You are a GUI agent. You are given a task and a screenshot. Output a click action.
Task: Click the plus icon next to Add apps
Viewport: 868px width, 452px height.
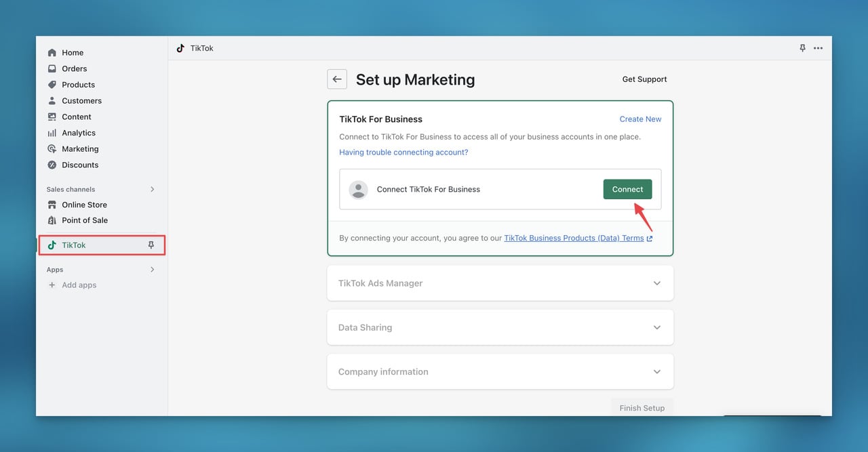coord(52,285)
